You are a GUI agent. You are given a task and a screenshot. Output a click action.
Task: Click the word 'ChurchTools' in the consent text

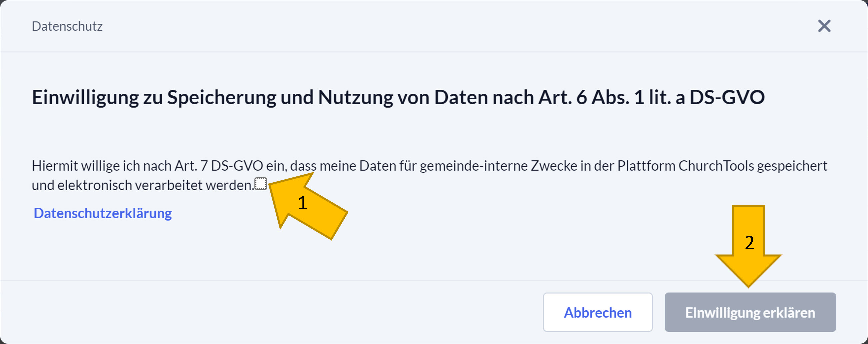(x=716, y=166)
